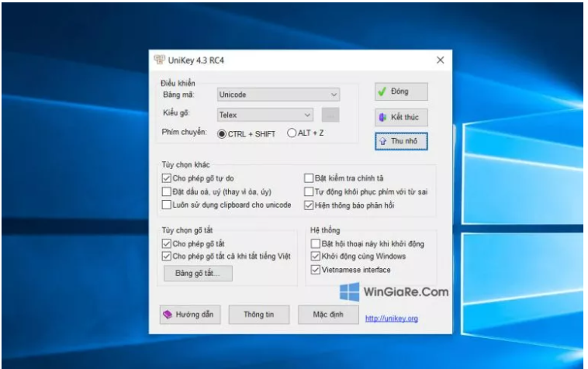Image resolution: width=588 pixels, height=369 pixels.
Task: Select the CTRL + SHIFT radio option
Action: [x=223, y=133]
